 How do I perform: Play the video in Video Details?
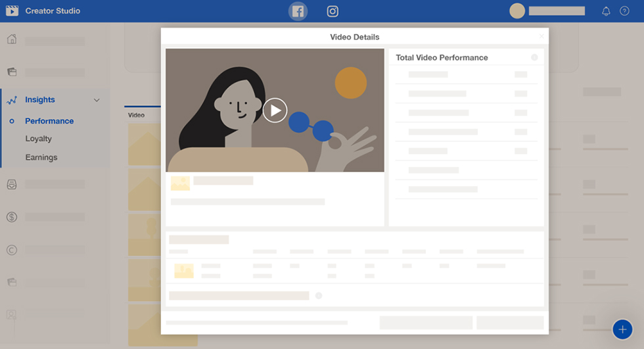point(275,110)
